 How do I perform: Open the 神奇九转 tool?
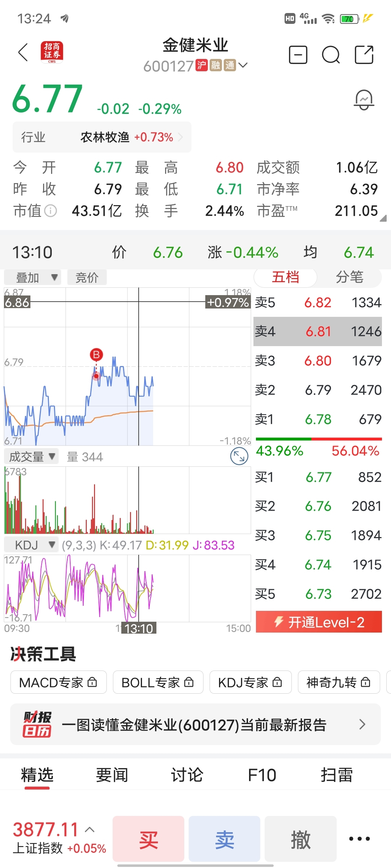point(339,682)
